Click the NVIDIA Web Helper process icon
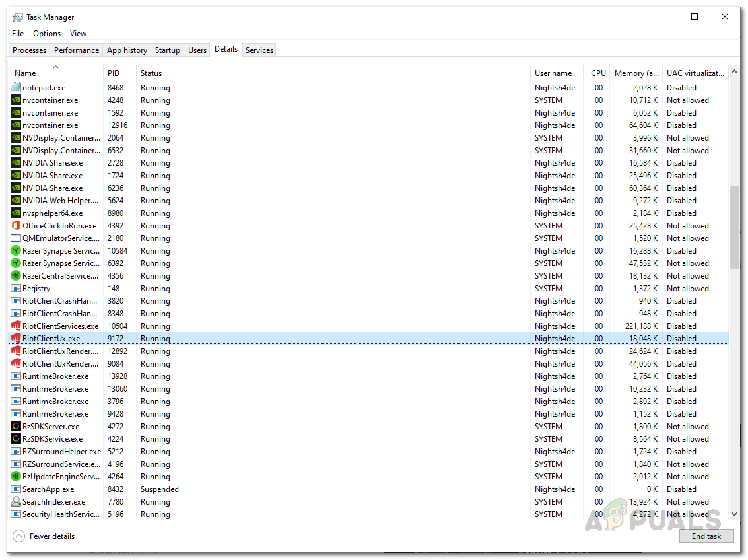 16,201
